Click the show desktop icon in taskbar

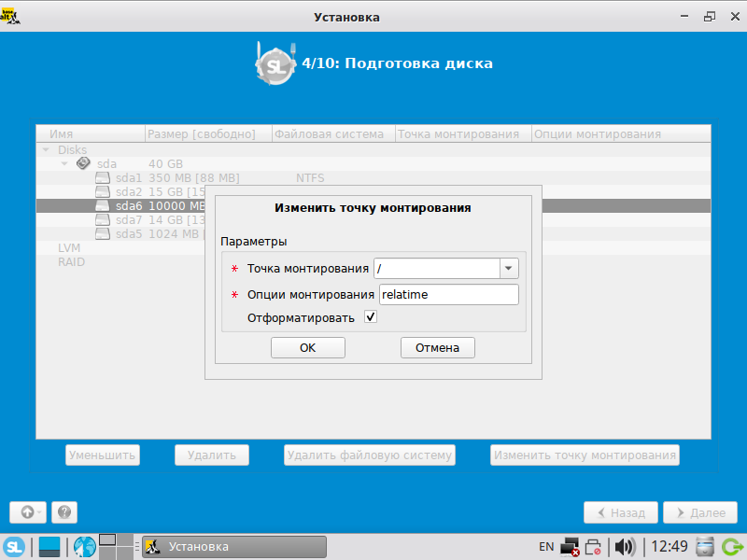[49, 547]
